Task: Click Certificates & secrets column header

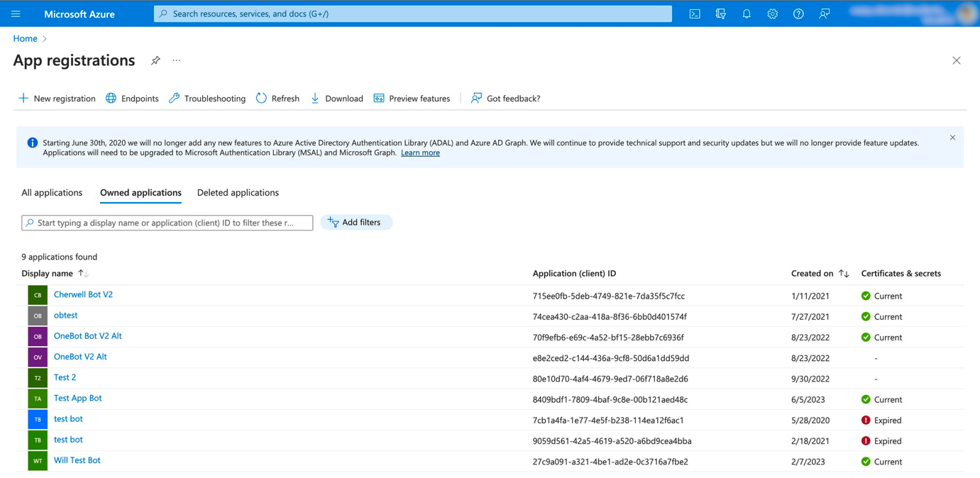Action: point(901,274)
